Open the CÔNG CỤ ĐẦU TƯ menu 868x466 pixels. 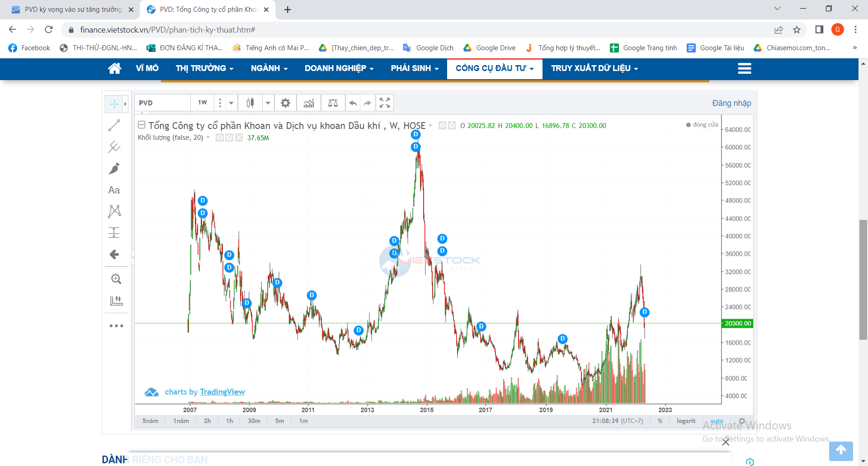(x=495, y=68)
